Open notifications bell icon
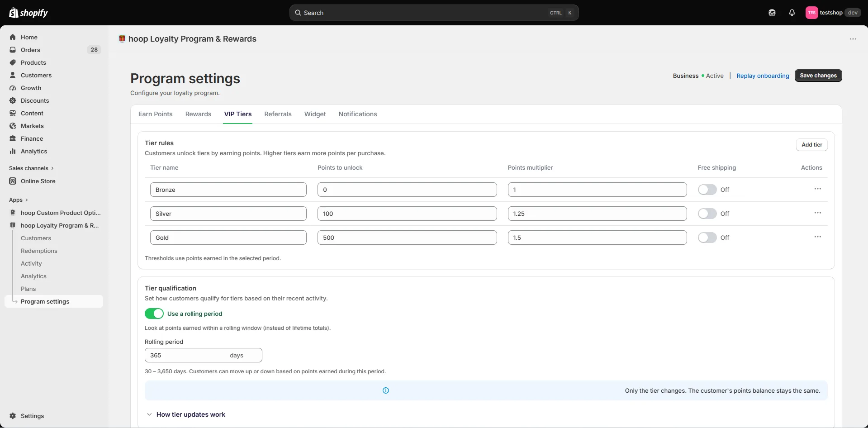Viewport: 868px width, 428px height. tap(792, 13)
